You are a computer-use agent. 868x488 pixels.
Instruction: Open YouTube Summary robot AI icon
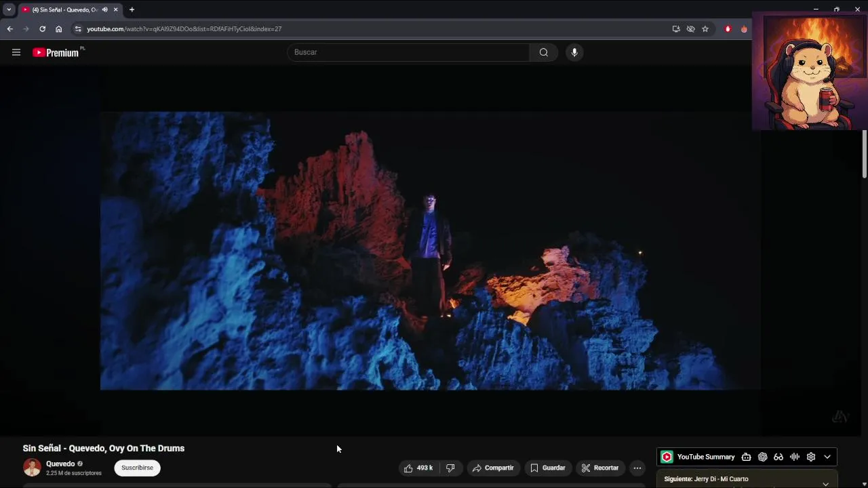(x=746, y=457)
